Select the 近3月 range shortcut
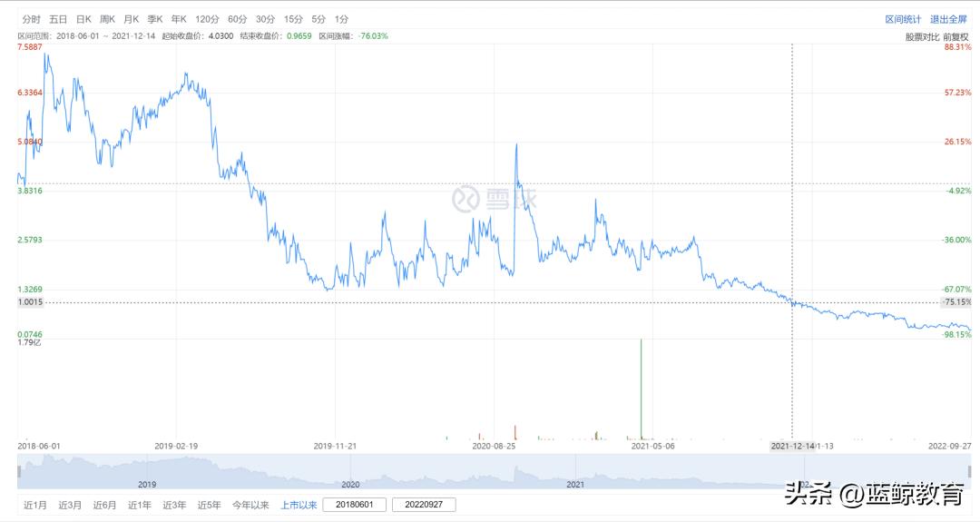 point(70,505)
